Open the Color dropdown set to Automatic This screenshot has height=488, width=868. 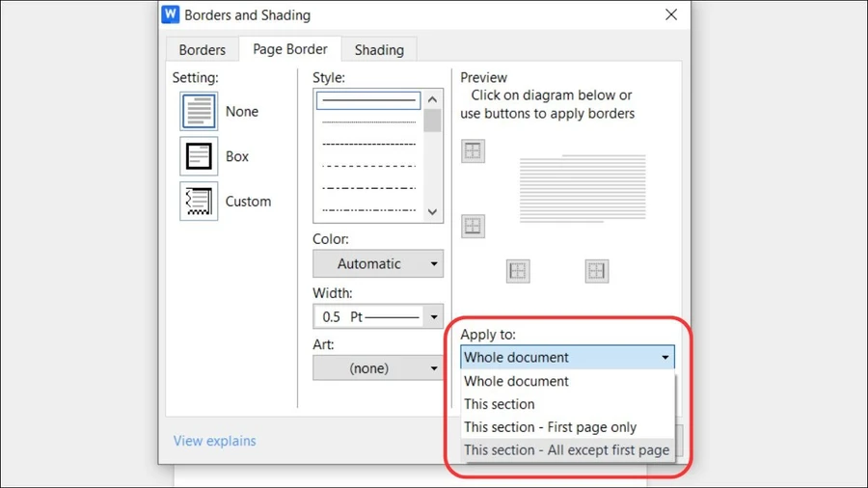[378, 264]
